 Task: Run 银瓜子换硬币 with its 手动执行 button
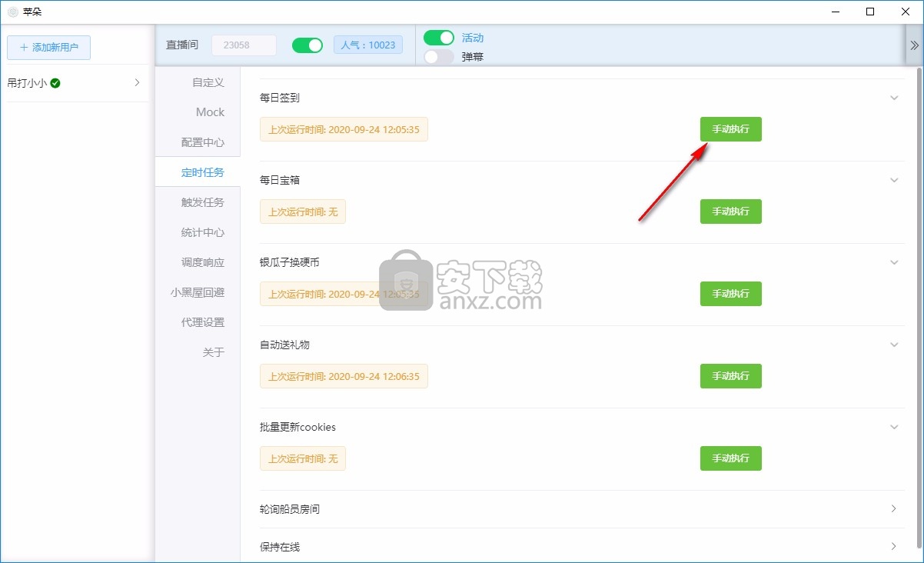[x=730, y=294]
